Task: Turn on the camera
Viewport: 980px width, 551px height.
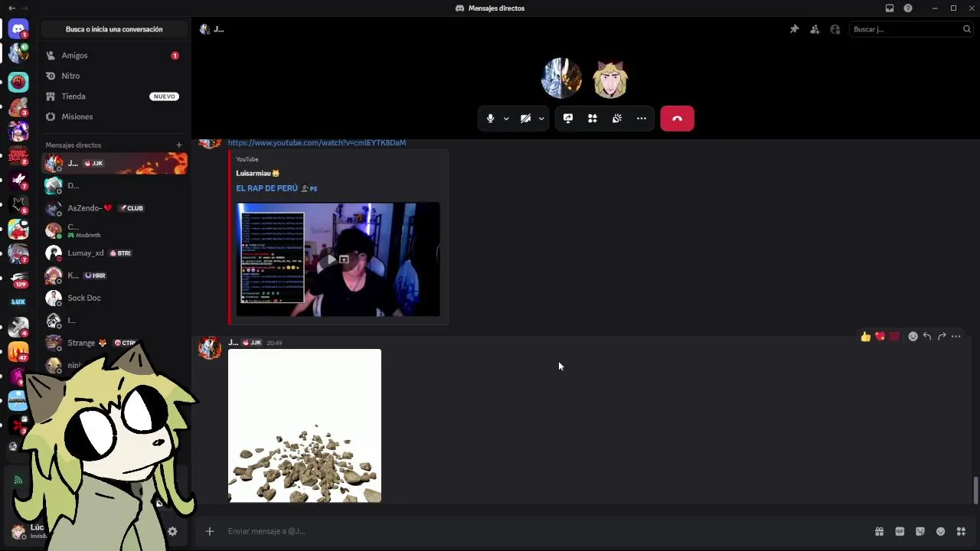Action: (525, 119)
